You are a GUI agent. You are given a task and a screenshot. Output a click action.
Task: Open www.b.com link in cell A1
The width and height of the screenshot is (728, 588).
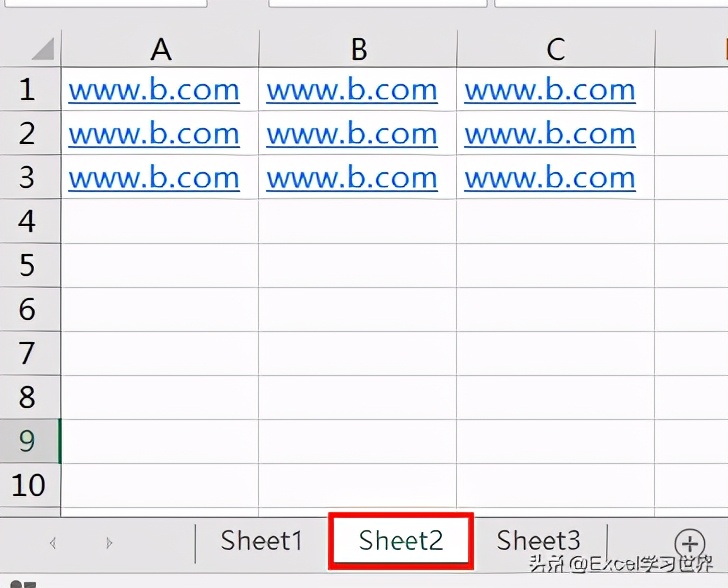154,90
